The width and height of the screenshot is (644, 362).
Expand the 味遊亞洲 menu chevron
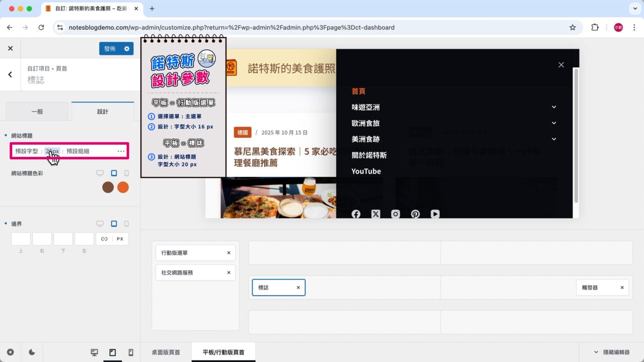[x=554, y=107]
